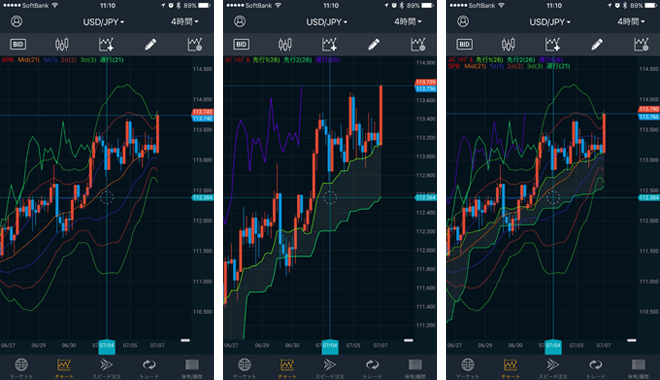The image size is (660, 380).
Task: Click 07/04 date marker in right screenshot
Action: click(x=553, y=346)
